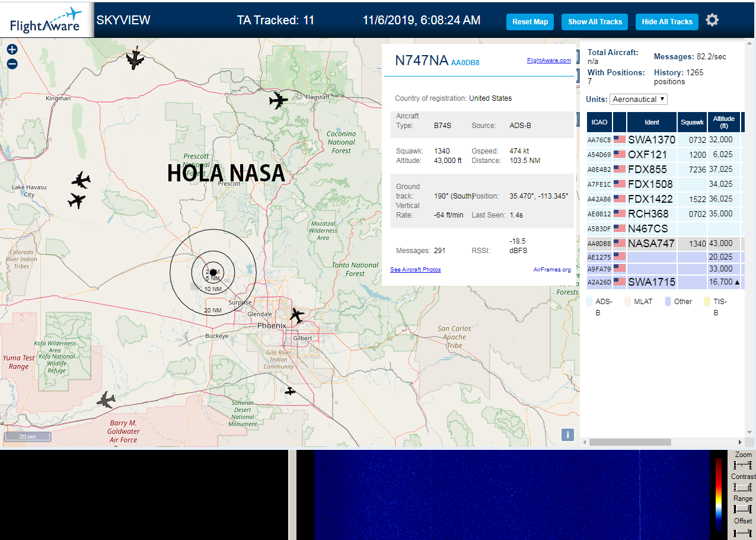Click the US flag in the SWA1370 row

click(x=620, y=140)
